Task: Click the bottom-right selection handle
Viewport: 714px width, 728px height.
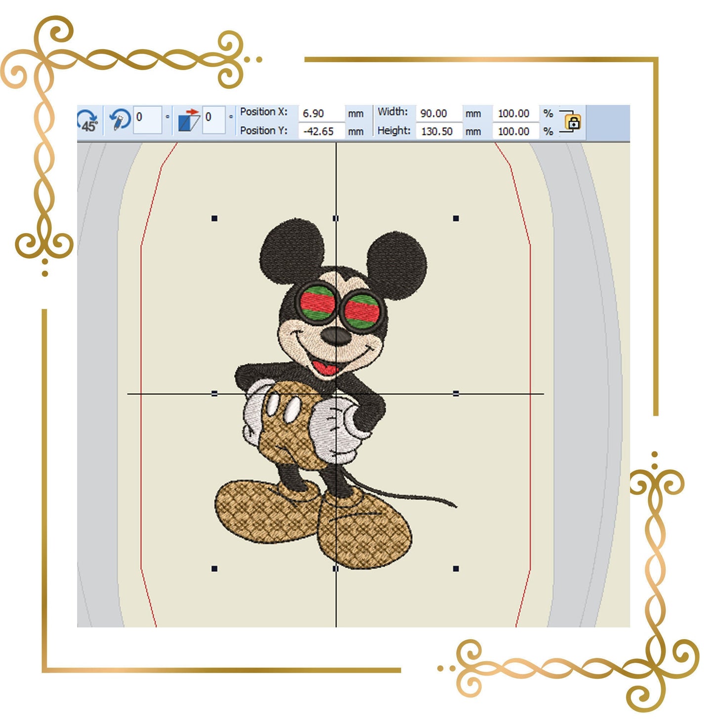Action: (x=456, y=569)
